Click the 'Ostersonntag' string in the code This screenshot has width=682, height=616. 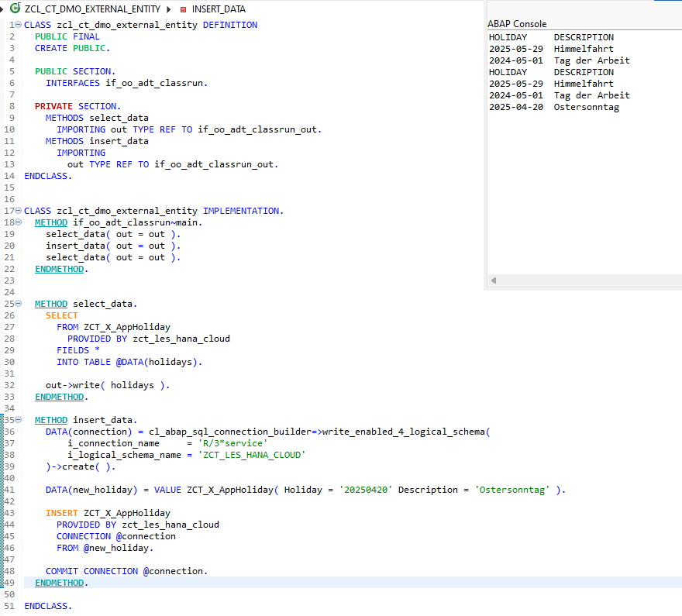[x=512, y=490]
